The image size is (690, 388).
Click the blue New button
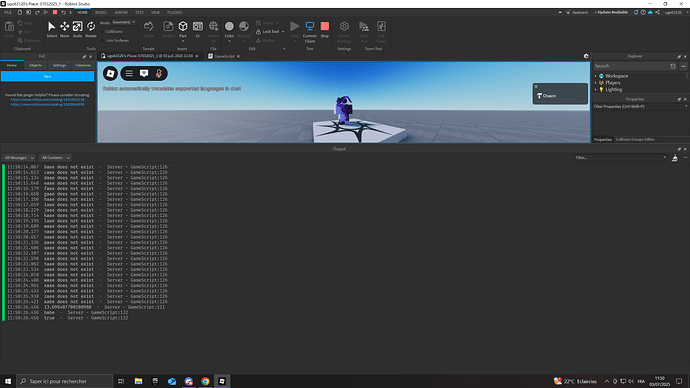48,77
